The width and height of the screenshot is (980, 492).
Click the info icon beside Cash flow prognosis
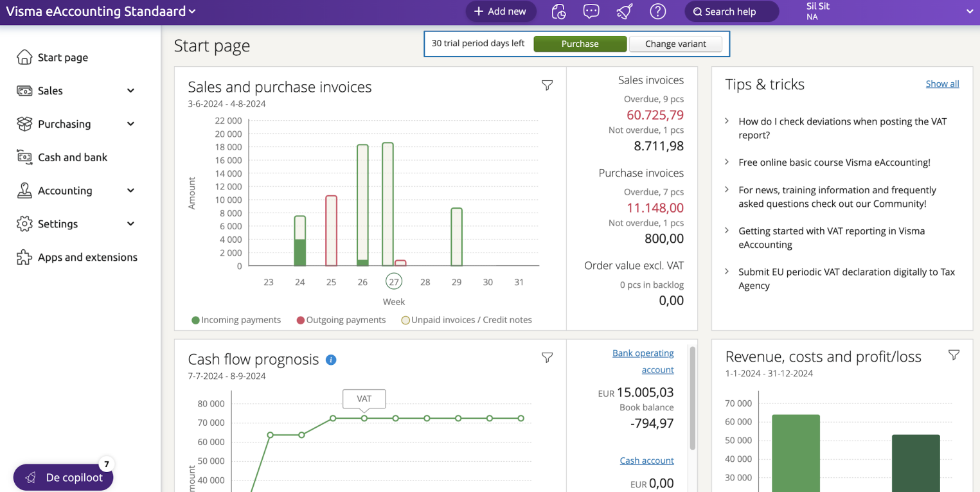tap(331, 360)
